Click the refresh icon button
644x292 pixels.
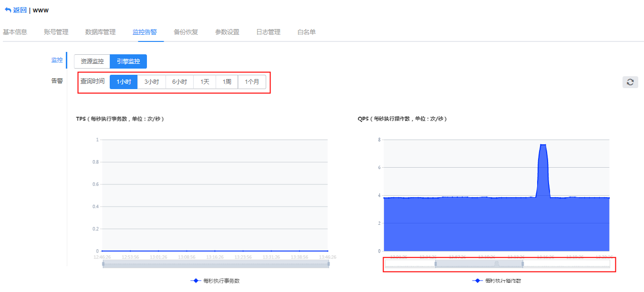630,82
